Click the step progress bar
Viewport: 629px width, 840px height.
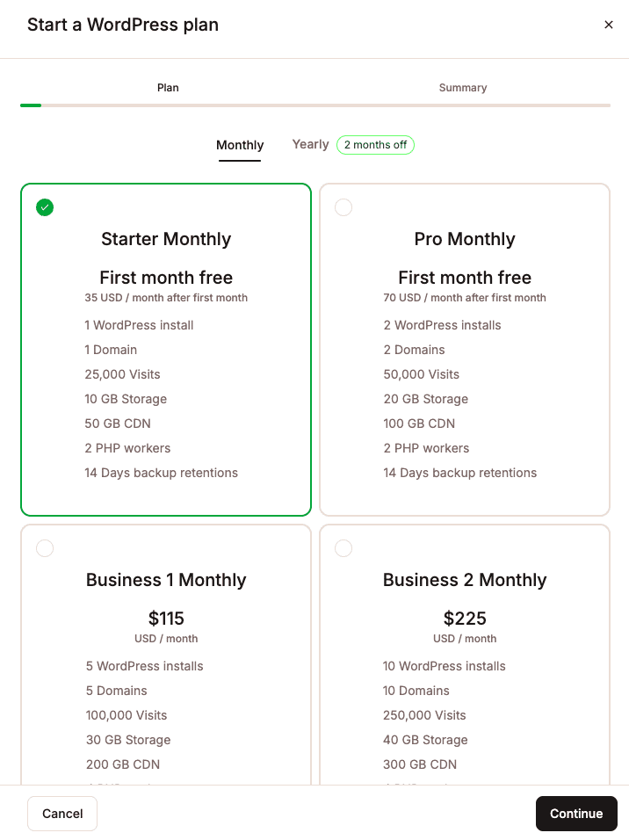314,105
